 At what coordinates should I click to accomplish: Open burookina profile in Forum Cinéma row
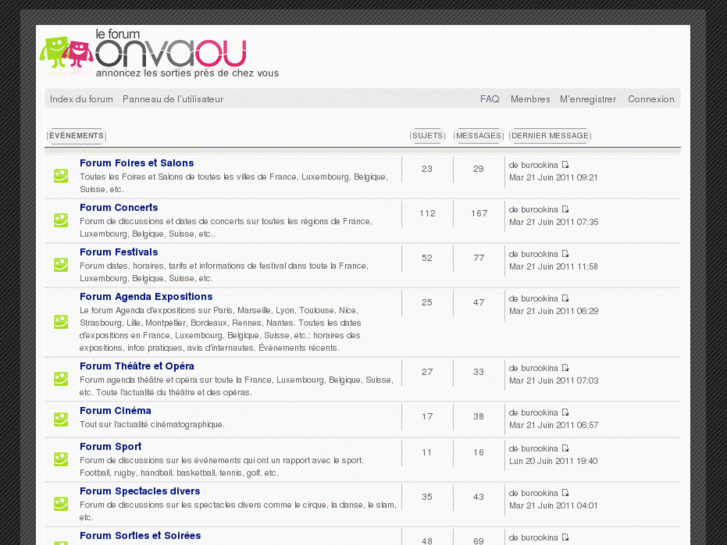[x=540, y=413]
